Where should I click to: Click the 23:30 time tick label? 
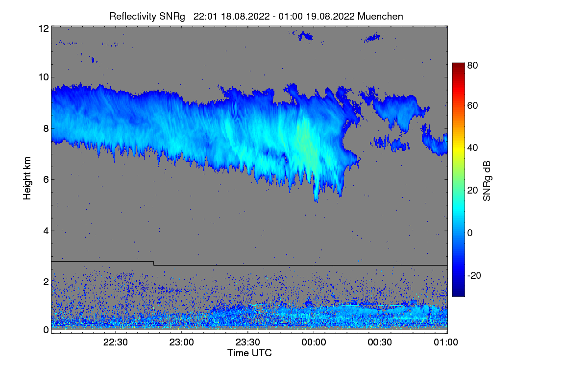pyautogui.click(x=248, y=343)
